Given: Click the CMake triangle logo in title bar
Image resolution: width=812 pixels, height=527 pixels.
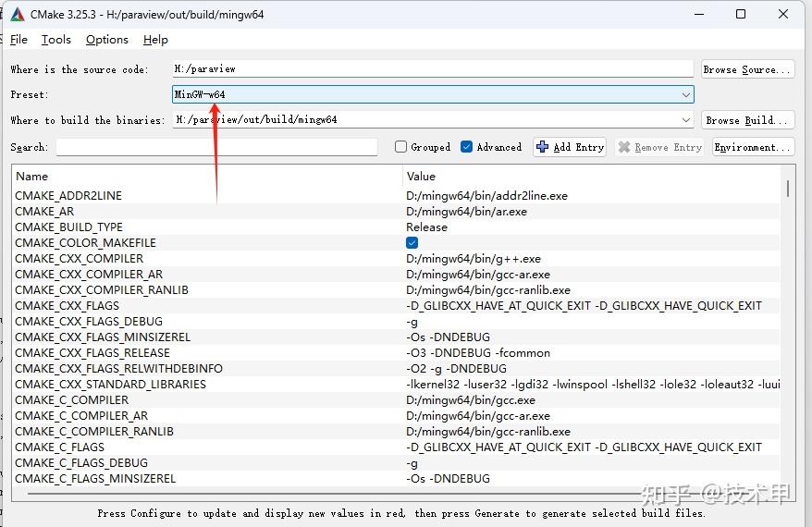Looking at the screenshot, I should [x=17, y=15].
